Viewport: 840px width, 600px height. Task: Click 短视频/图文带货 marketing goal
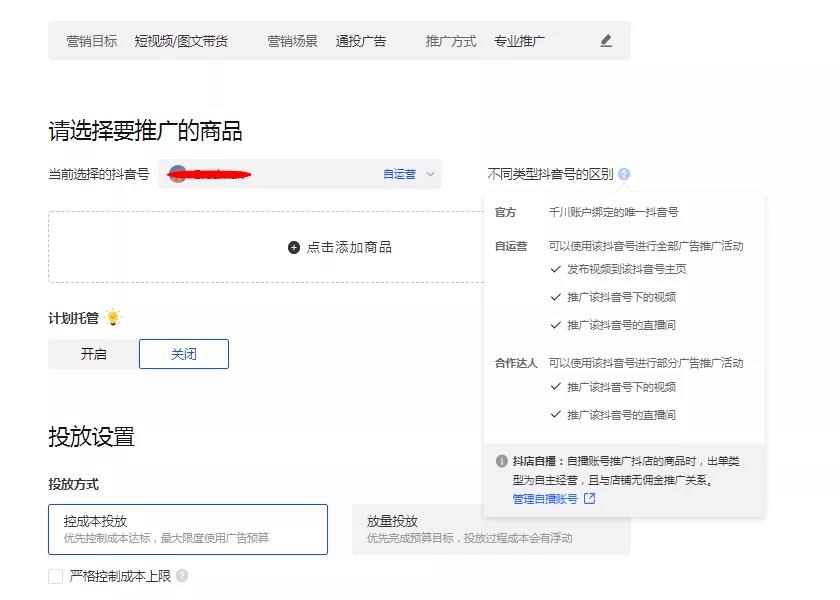pyautogui.click(x=181, y=41)
